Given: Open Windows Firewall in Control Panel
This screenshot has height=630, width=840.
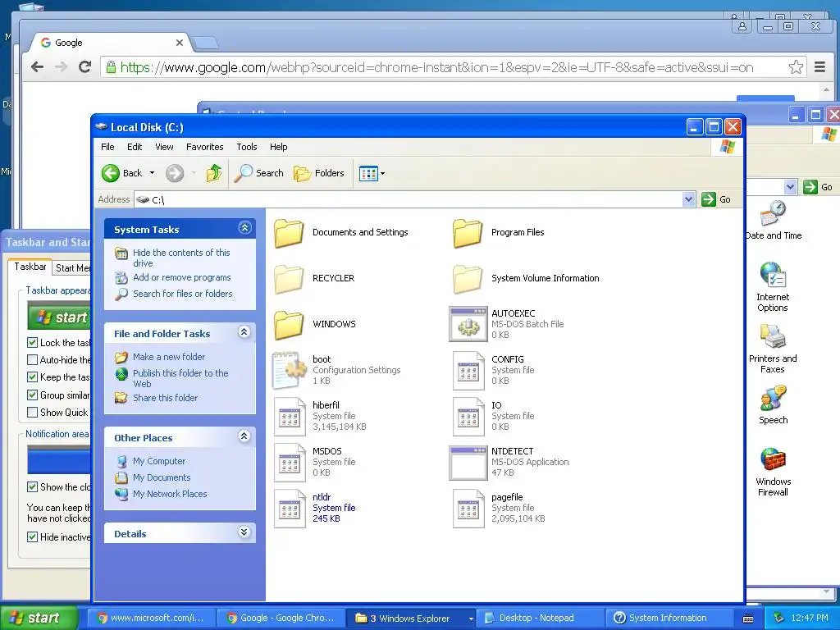Looking at the screenshot, I should [x=773, y=472].
